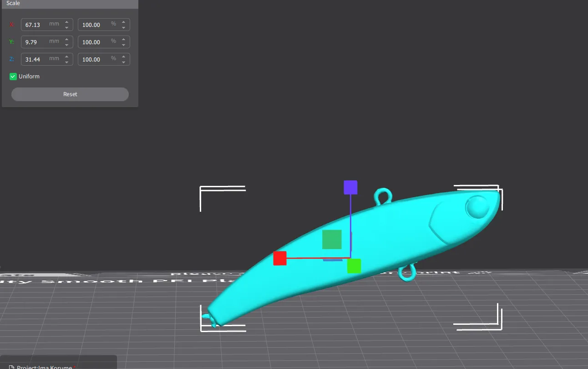Click the X dimension field showing 67.13
Viewport: 588px width, 369px height.
[x=36, y=25]
